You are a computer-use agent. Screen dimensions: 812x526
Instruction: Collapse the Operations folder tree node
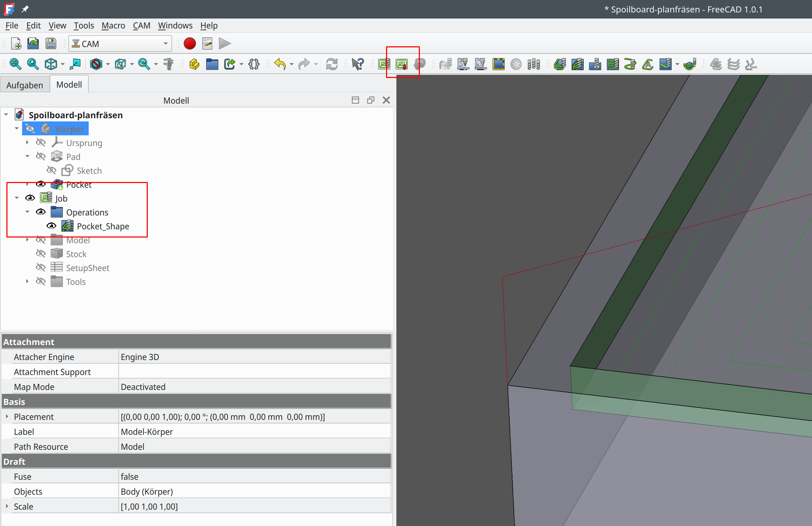pos(27,212)
